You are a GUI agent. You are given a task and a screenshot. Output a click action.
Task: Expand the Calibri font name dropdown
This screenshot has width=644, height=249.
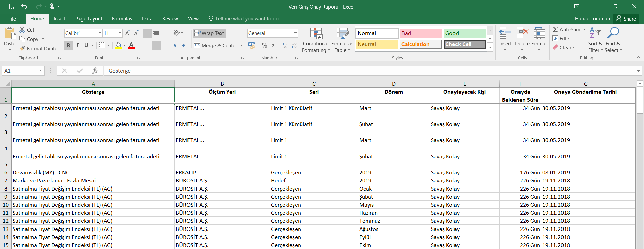coord(100,33)
